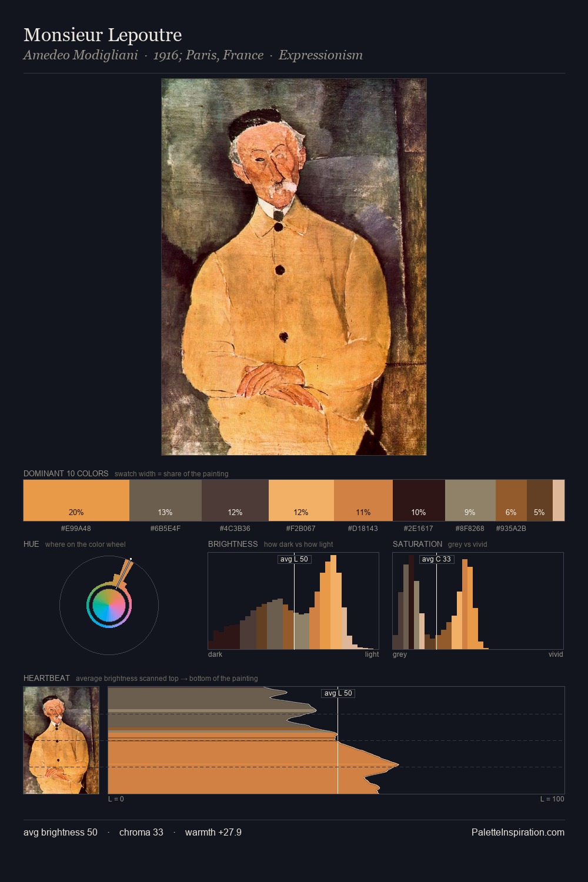Screen dimensions: 588x882
Task: Click the title 'Monsieur Lepoutre'
Action: tap(103, 35)
